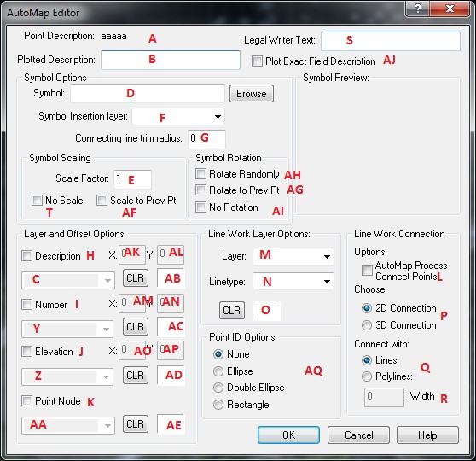Click the Connecting line trim radius field
The width and height of the screenshot is (476, 461).
[x=206, y=139]
